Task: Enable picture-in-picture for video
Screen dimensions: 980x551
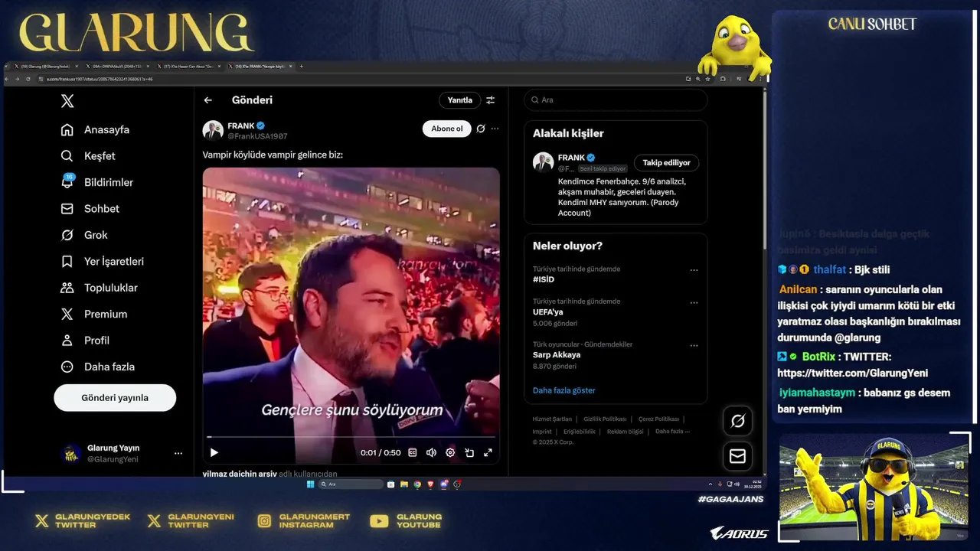Action: tap(469, 452)
